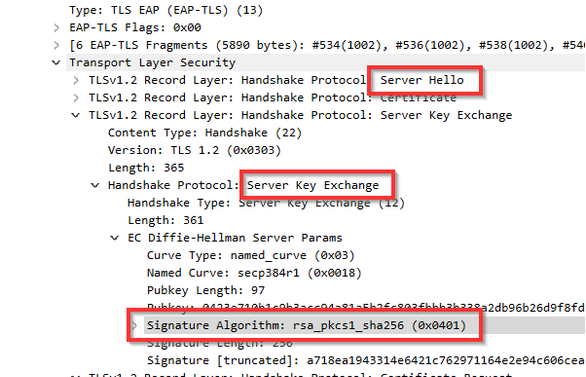Select the Type: TLS EAP (EAP-TLS) line
586x377 pixels.
[166, 10]
